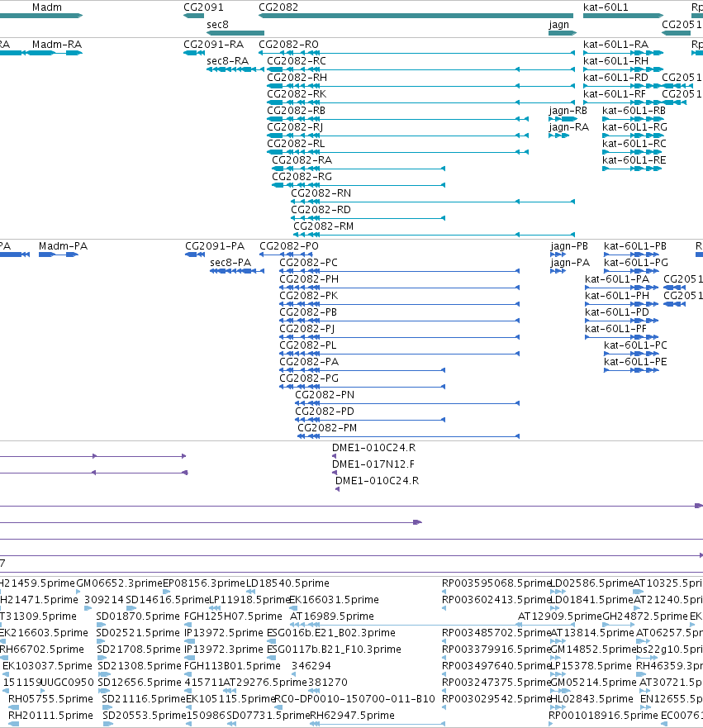
Task: Click protein label CG2082-PA
Action: 309,362
